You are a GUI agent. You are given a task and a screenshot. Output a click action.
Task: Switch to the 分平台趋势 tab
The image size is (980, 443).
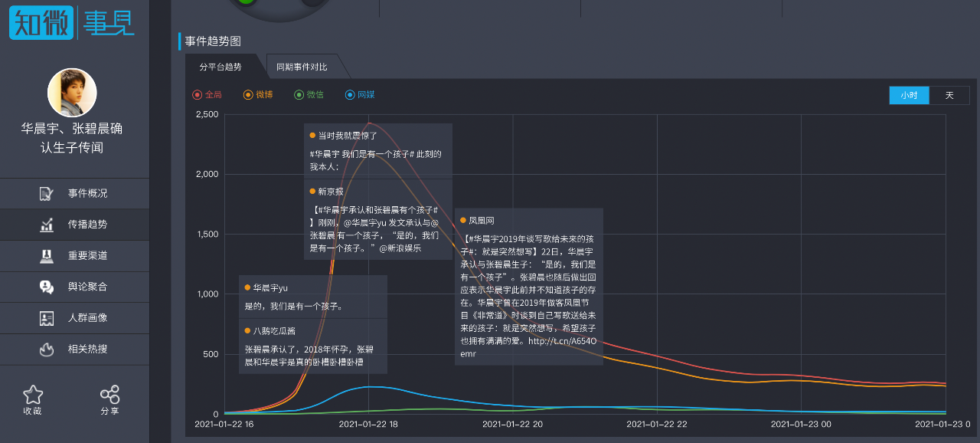tap(220, 67)
